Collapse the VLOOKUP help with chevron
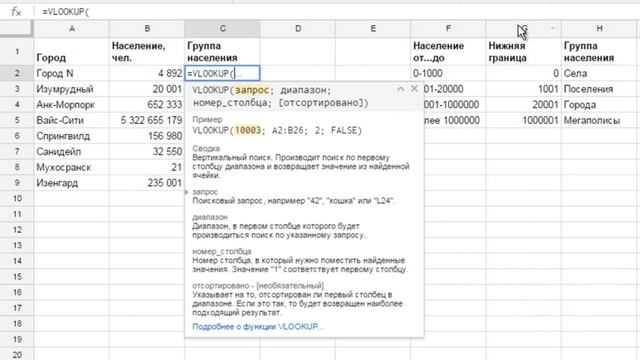 [401, 89]
